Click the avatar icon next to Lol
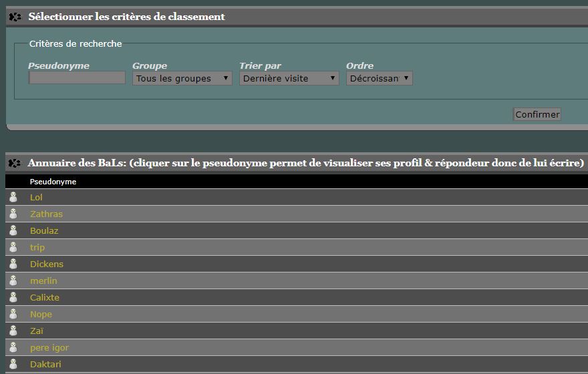 pyautogui.click(x=13, y=197)
